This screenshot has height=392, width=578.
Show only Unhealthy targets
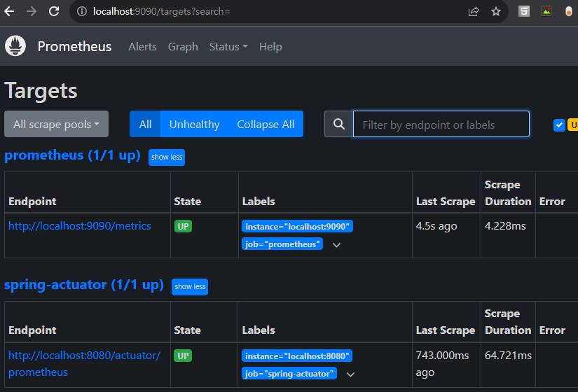tap(194, 124)
